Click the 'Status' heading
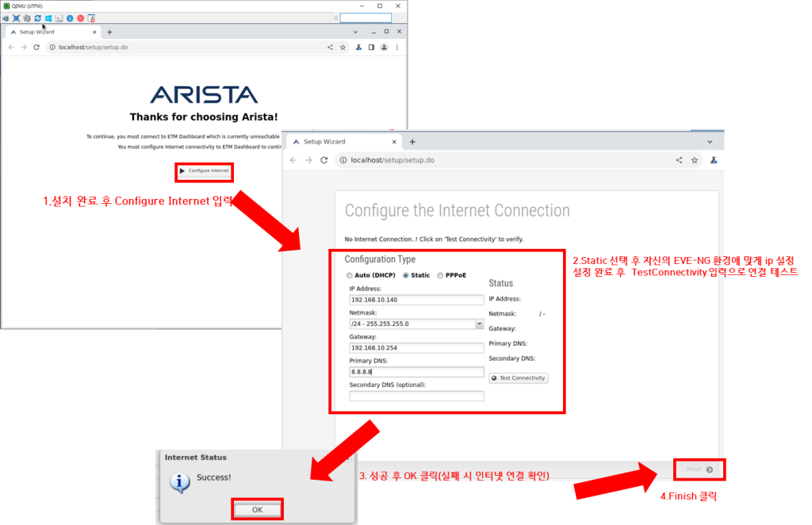This screenshot has height=525, width=812. tap(501, 283)
